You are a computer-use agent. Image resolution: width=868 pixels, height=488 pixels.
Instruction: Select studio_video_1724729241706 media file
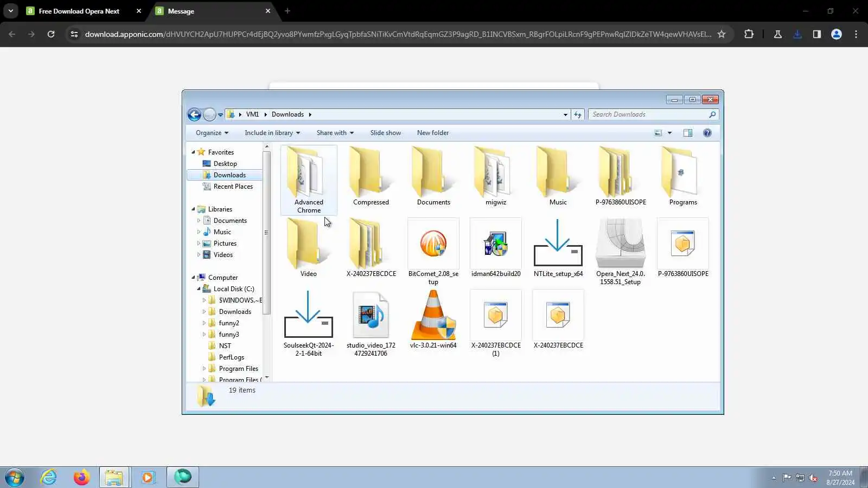(371, 323)
